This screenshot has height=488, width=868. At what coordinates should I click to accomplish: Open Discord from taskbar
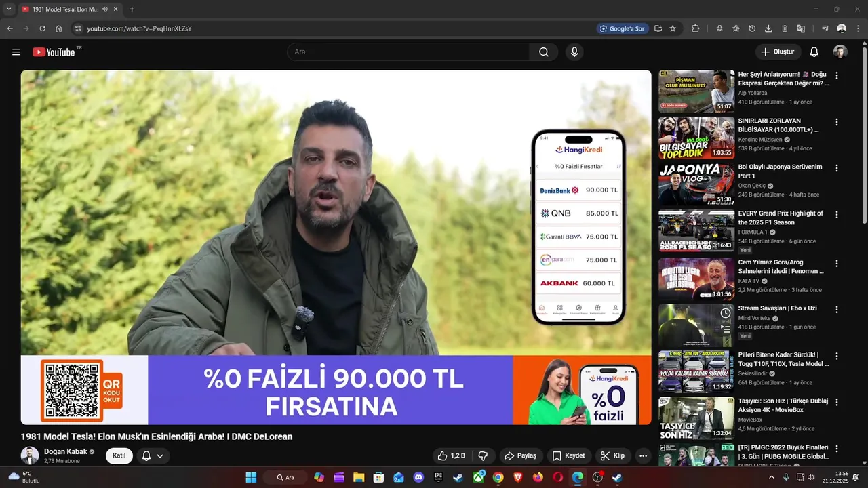[x=418, y=477]
